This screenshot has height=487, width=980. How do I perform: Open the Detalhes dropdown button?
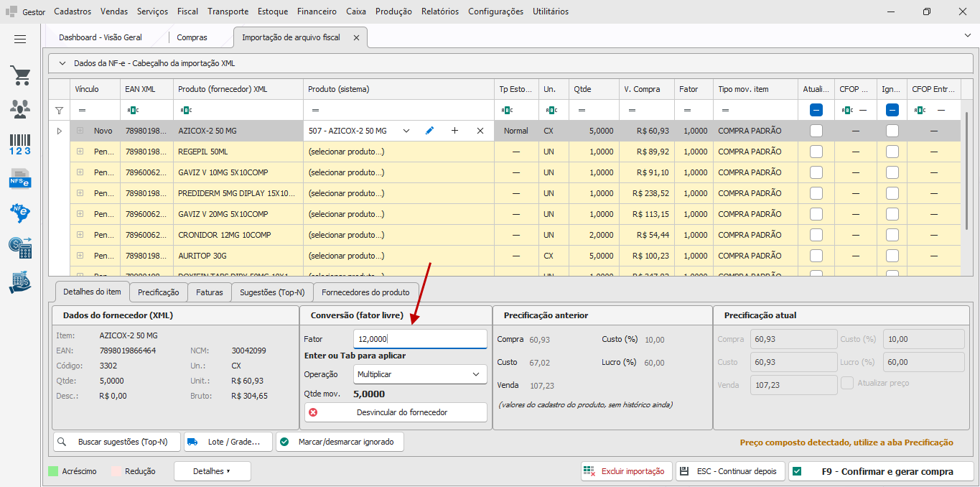point(213,471)
